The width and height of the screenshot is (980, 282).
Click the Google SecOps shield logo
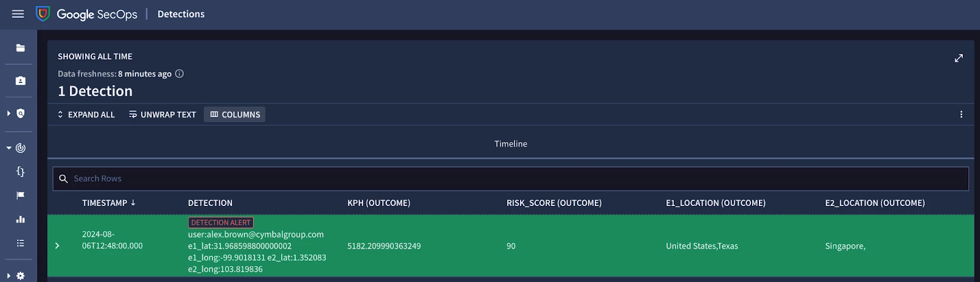[43, 13]
